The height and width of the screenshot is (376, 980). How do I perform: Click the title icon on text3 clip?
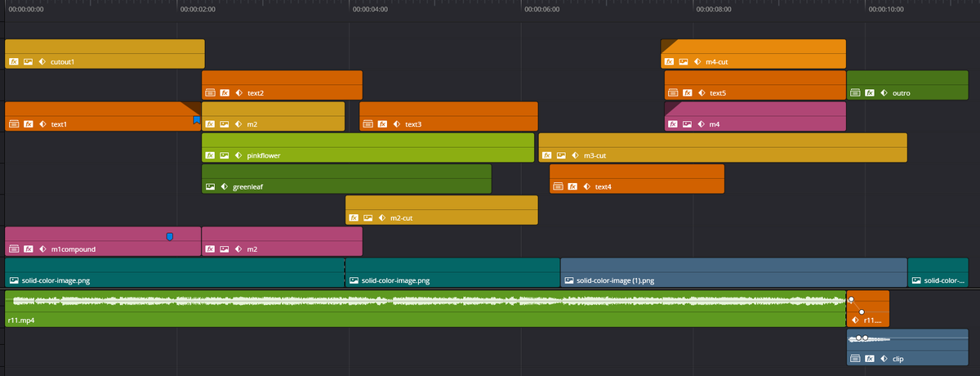coord(367,124)
